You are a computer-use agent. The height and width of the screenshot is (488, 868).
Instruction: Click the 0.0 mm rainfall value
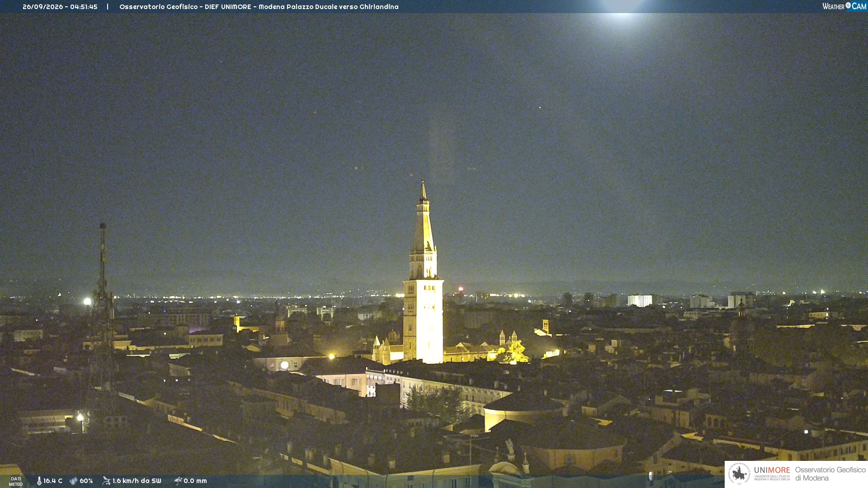[x=195, y=481]
